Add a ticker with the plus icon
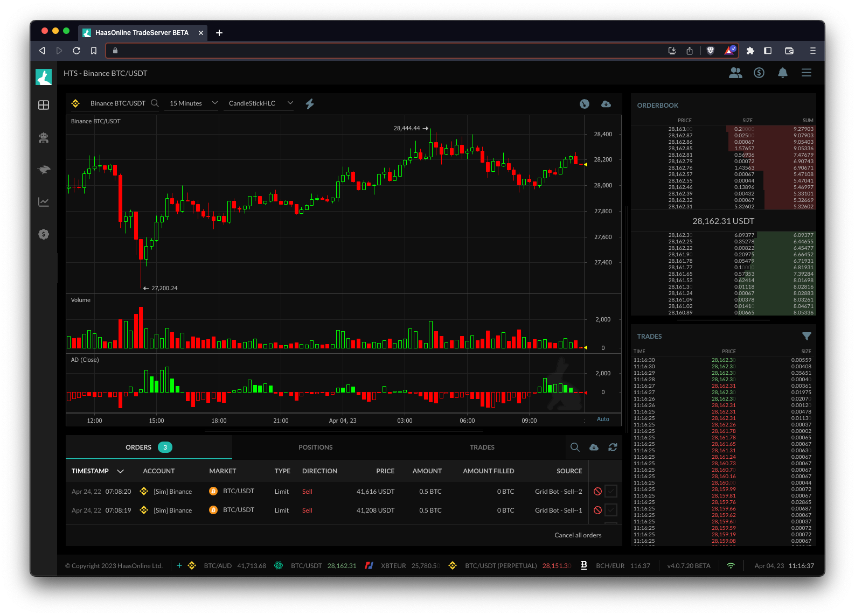Viewport: 855px width, 616px height. [x=179, y=565]
